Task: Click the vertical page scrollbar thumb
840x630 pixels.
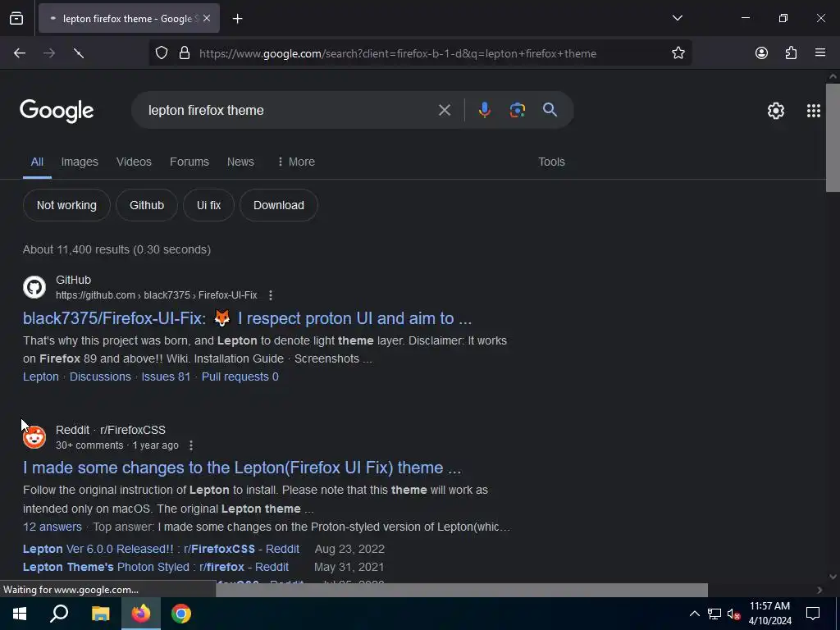Action: point(833,138)
